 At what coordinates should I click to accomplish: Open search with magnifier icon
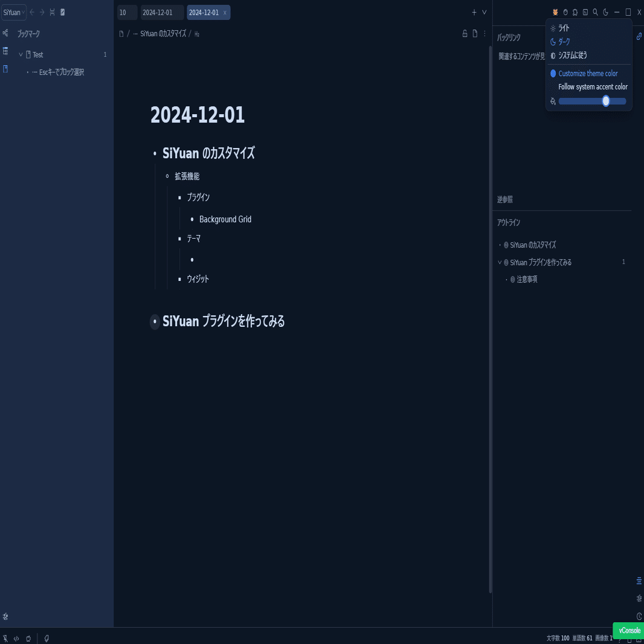coord(596,12)
